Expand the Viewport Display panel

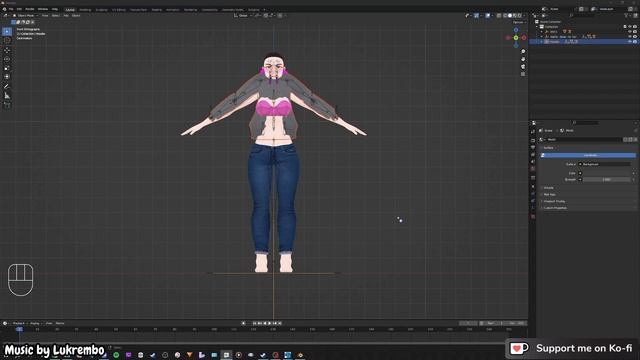tap(554, 201)
